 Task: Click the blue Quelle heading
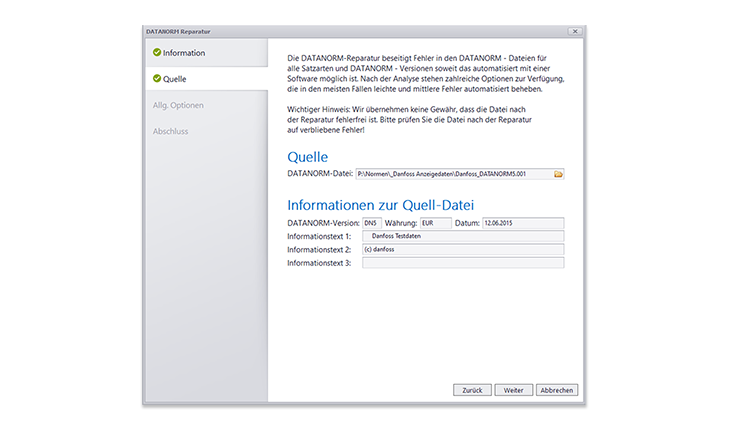click(307, 157)
